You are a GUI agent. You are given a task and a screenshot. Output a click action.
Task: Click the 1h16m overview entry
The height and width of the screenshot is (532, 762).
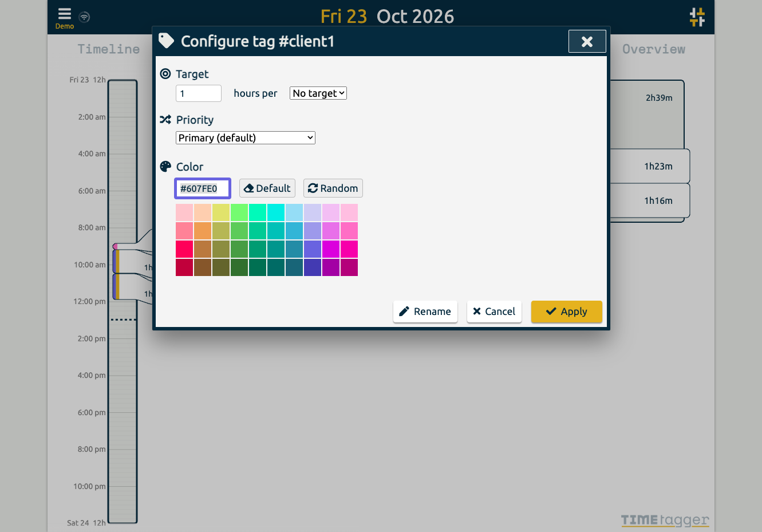(x=650, y=200)
